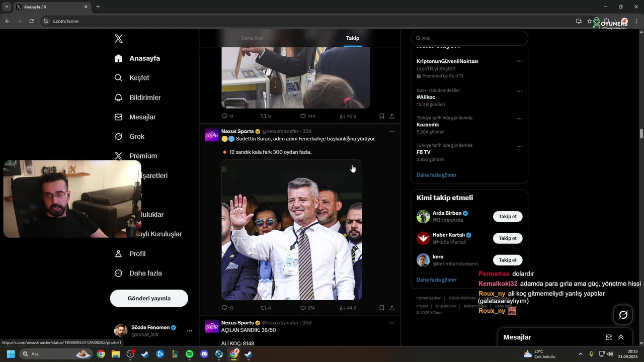Open Grok from sidebar
Viewport: 644px width, 362px height.
pos(129,137)
